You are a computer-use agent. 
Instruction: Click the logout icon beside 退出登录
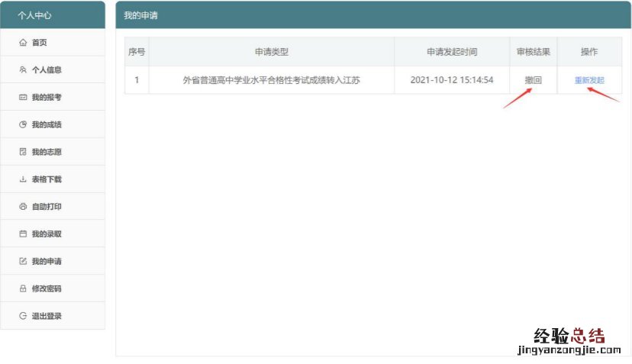pyautogui.click(x=23, y=316)
